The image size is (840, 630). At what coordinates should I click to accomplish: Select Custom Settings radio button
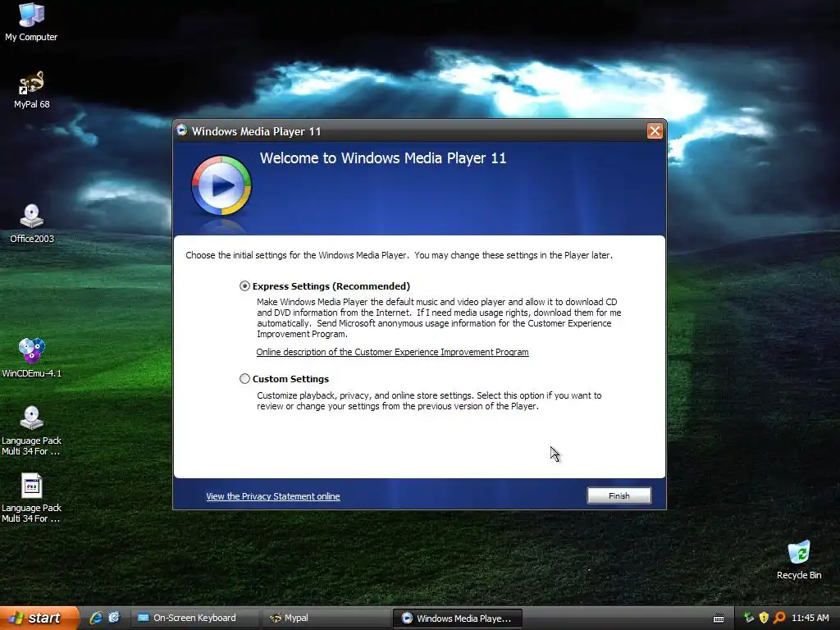pos(244,379)
